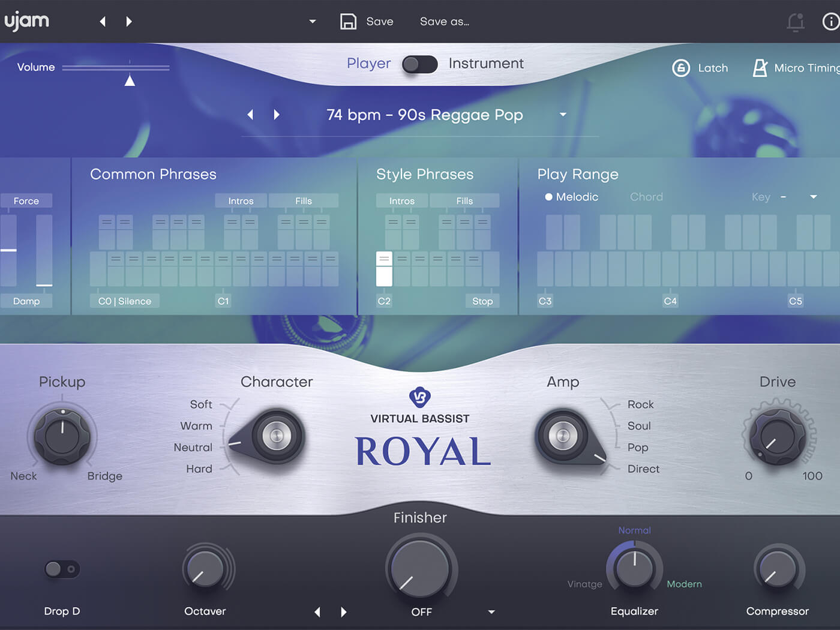The height and width of the screenshot is (630, 840).
Task: Select Chord play range mode
Action: click(x=646, y=197)
